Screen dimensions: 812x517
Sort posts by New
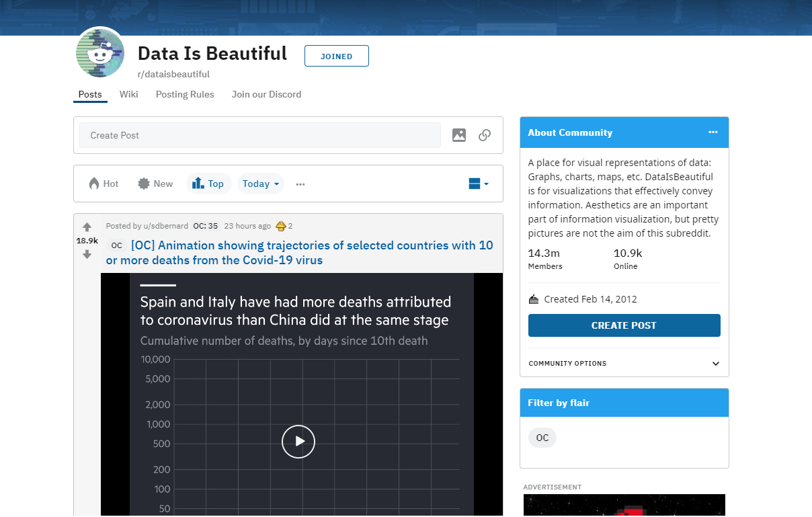click(x=155, y=184)
